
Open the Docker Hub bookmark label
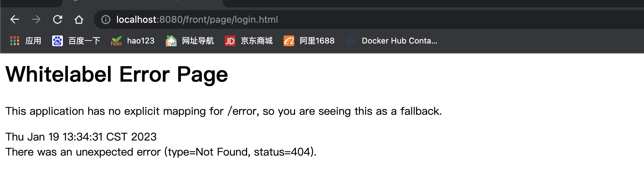click(400, 41)
